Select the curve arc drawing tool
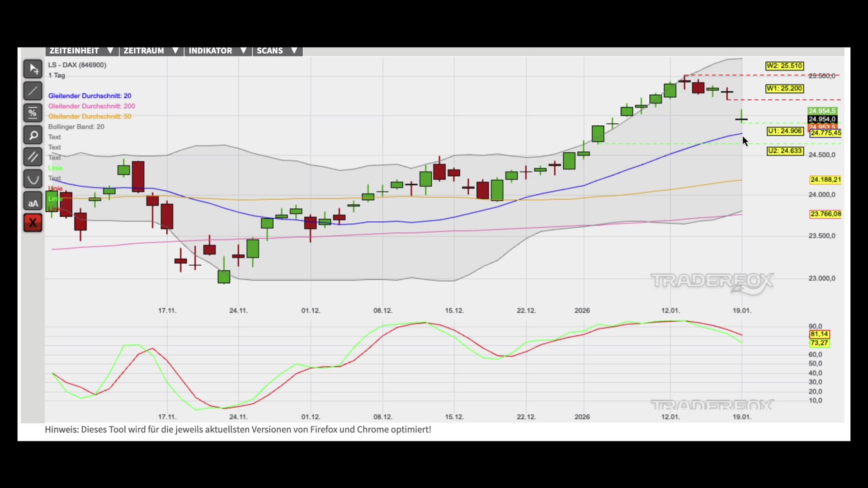This screenshot has width=868, height=488. tap(33, 179)
